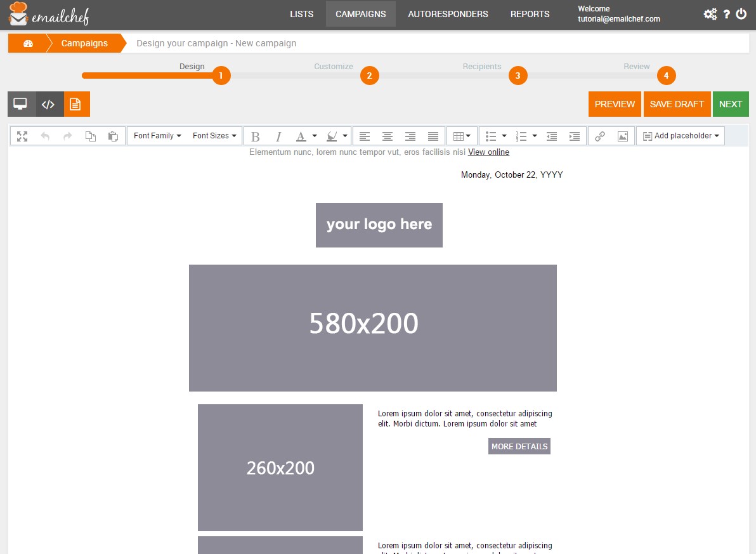Click the MORE DETAILS button

tap(519, 446)
